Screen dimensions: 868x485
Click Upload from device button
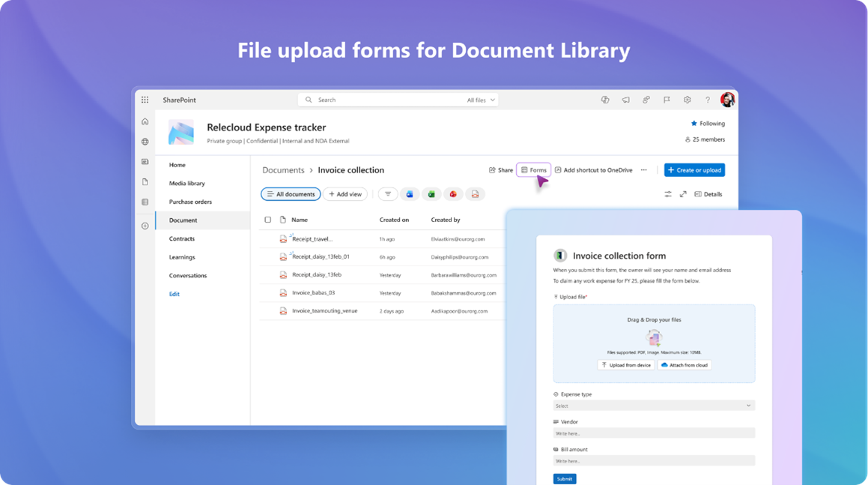[x=625, y=365]
